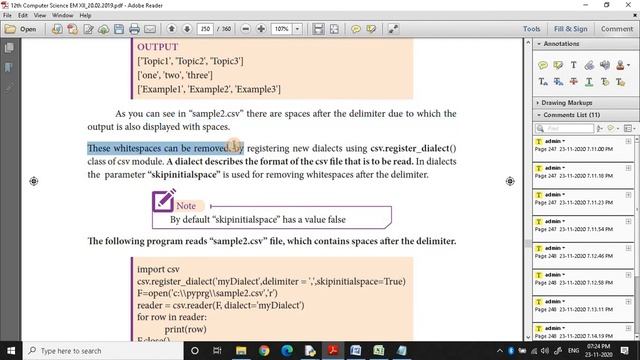Open the comments list options dropdown
640x360 pixels.
(x=629, y=129)
